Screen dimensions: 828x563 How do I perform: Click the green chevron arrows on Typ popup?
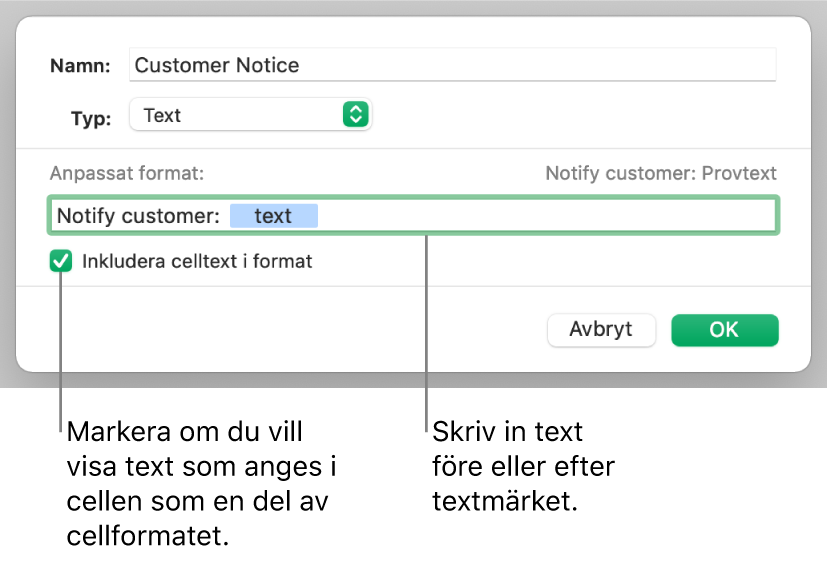click(x=356, y=115)
